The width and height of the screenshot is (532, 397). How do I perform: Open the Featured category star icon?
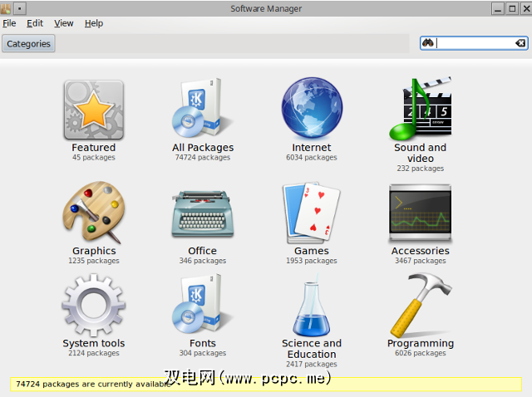point(93,110)
